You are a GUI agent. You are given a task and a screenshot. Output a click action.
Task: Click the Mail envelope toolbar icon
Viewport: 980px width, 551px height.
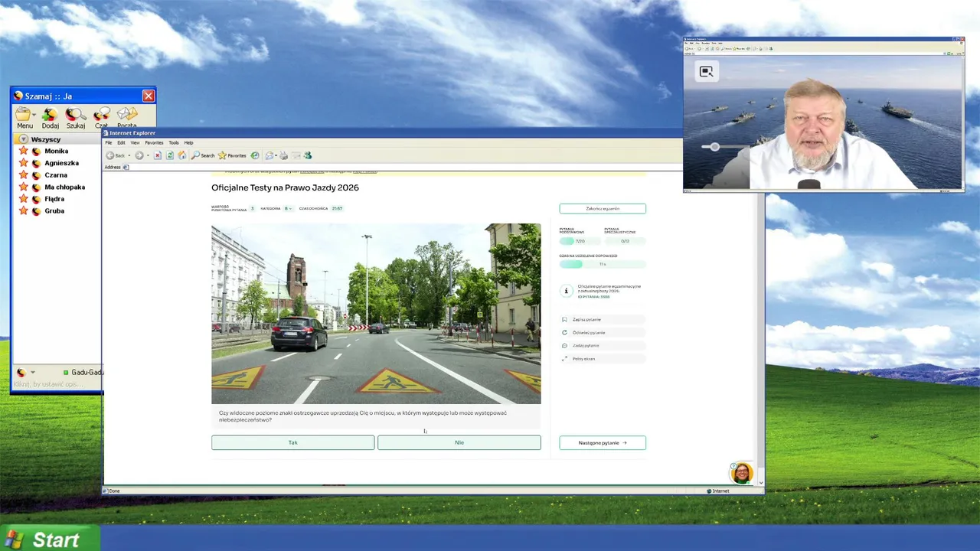(x=269, y=155)
